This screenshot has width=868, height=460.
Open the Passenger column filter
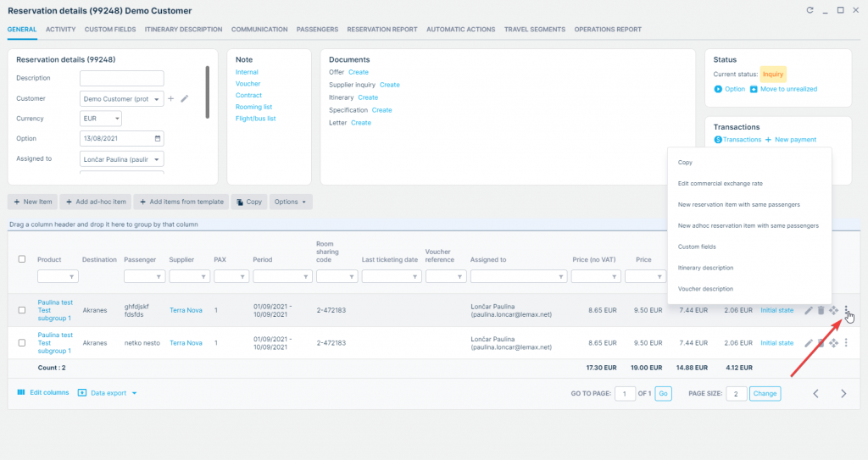(x=159, y=277)
